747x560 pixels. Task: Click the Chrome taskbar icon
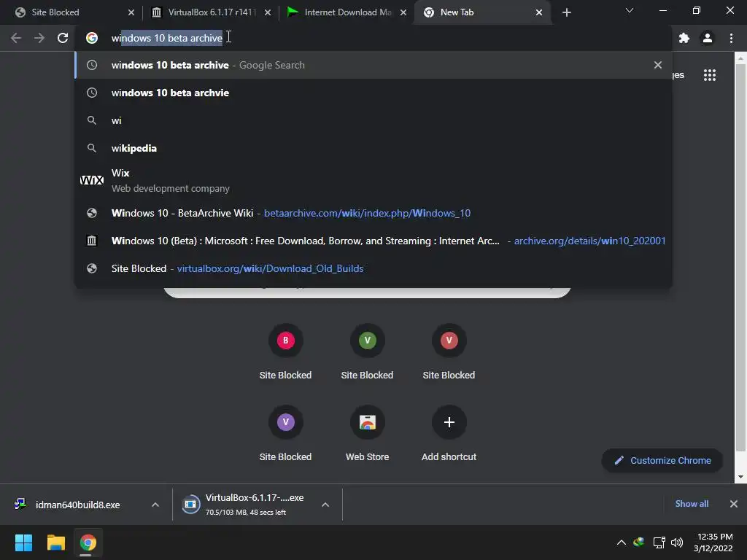(x=88, y=542)
